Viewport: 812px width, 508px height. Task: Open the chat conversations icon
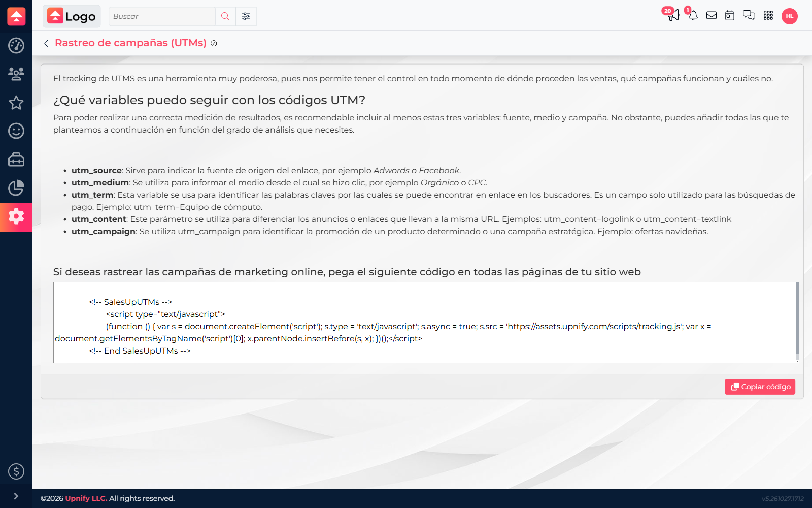point(749,15)
